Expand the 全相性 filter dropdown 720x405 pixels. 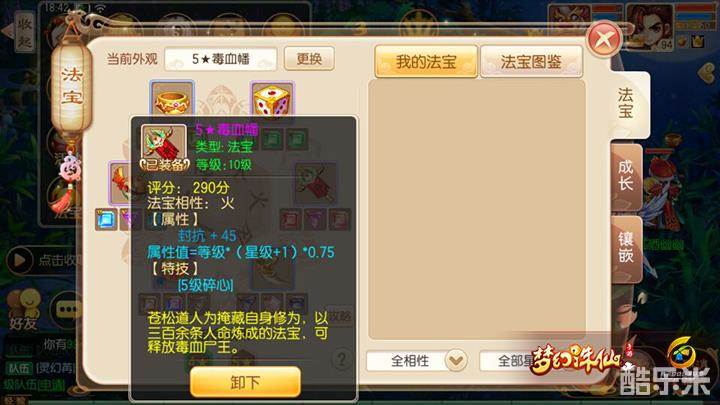(x=417, y=360)
